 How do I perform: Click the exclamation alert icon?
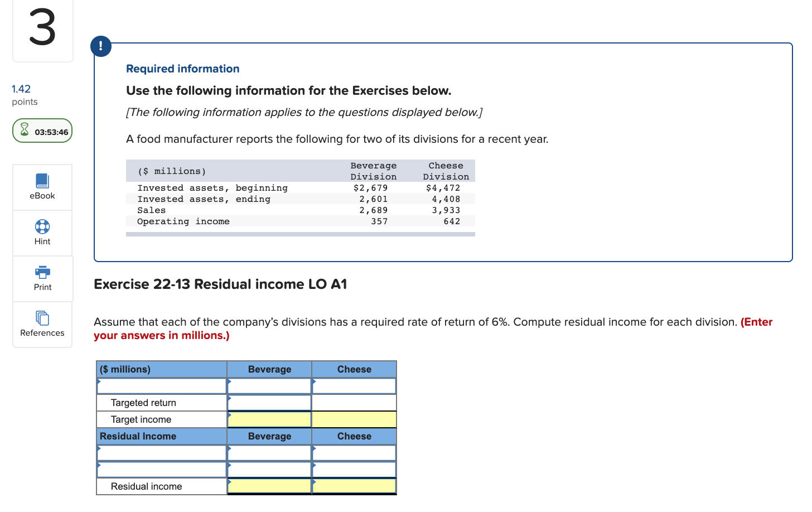click(101, 46)
